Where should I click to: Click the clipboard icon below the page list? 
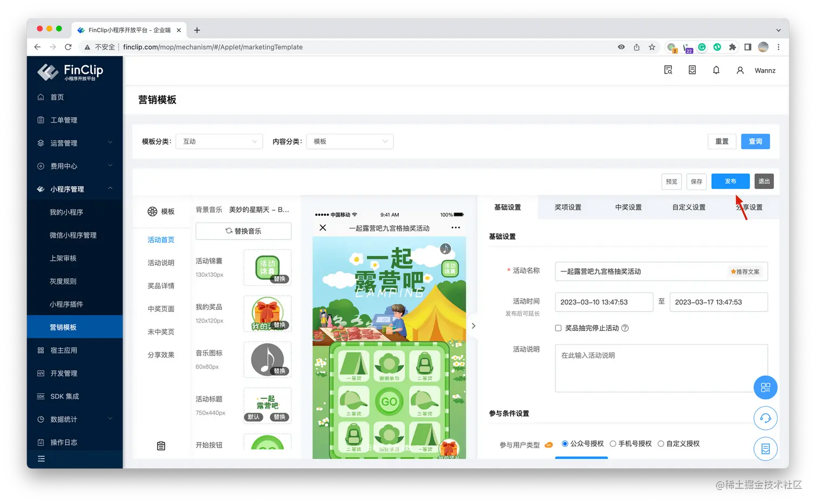(x=161, y=446)
